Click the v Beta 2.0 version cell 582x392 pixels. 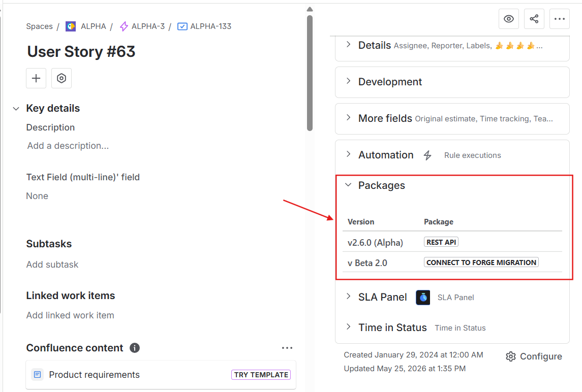click(x=367, y=263)
